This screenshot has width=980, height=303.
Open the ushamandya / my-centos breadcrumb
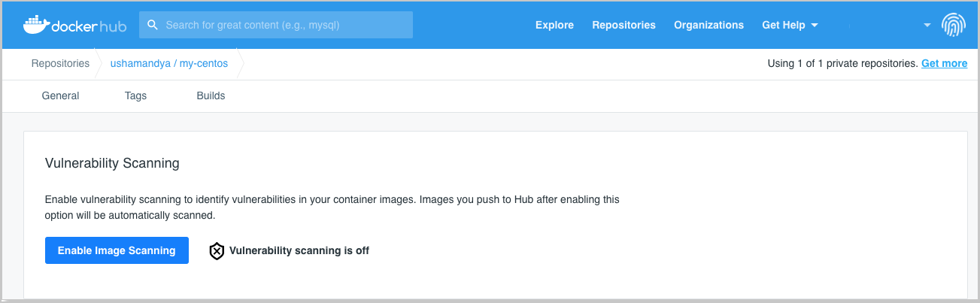pos(169,63)
